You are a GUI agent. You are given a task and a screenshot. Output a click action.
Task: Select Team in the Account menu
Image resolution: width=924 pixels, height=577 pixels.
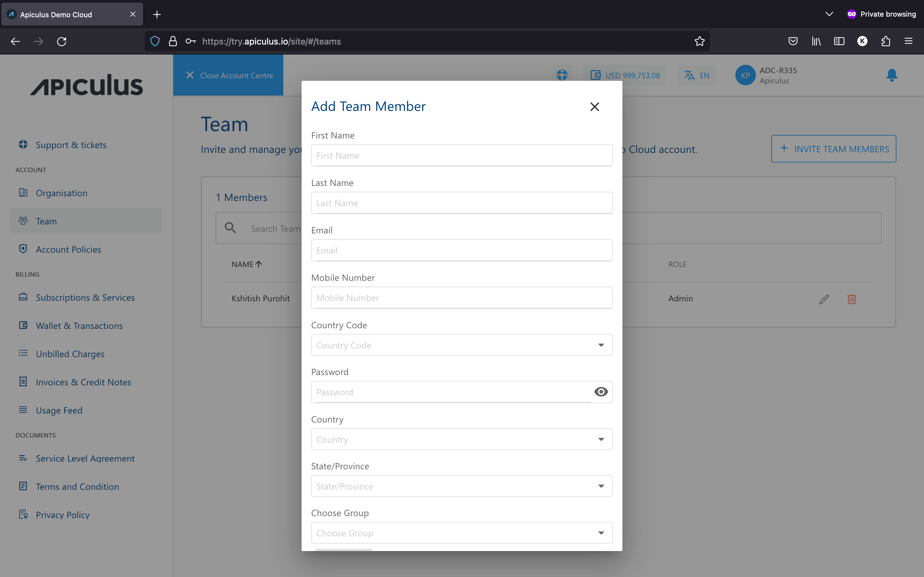[46, 221]
